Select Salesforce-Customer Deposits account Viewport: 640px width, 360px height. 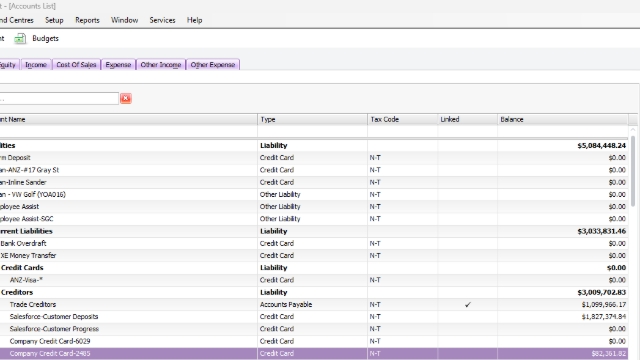point(313,317)
